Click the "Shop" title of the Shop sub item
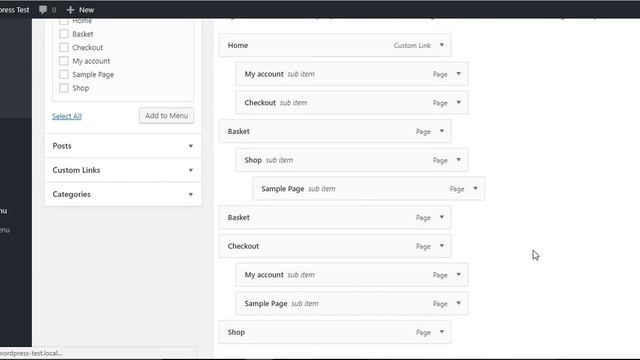 tap(253, 160)
